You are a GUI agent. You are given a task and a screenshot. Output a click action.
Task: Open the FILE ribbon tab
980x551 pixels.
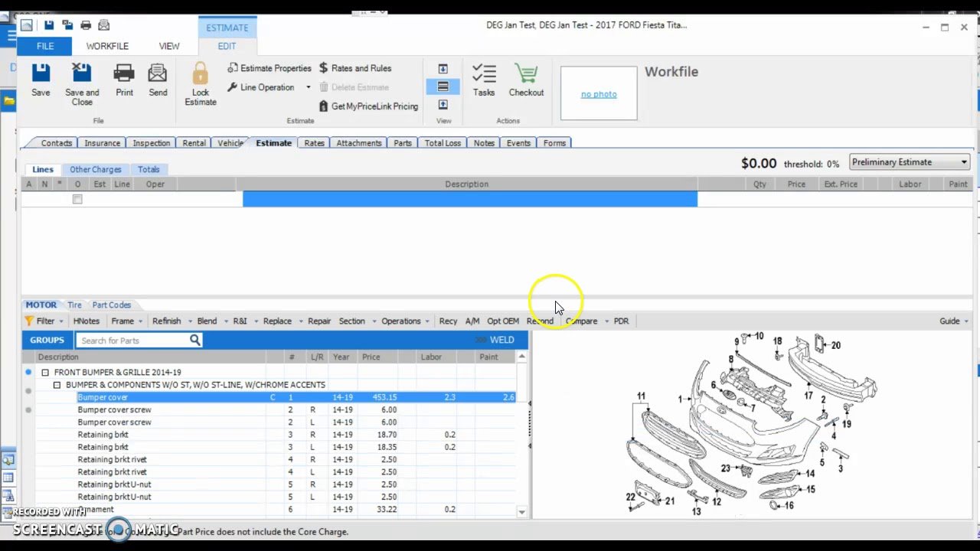[x=45, y=46]
